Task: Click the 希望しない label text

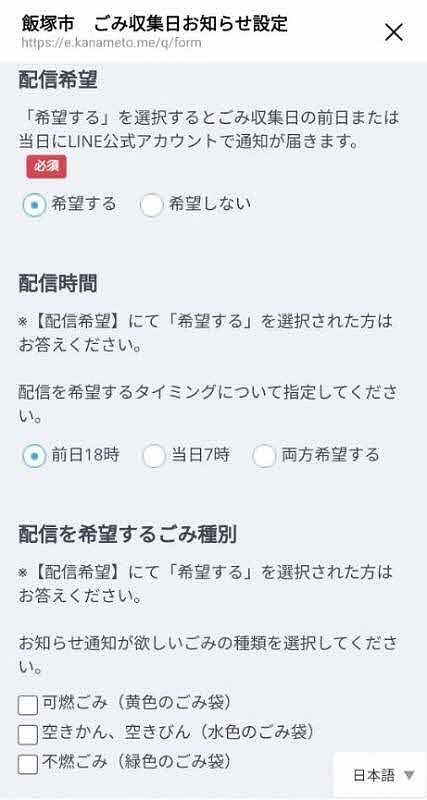Action: coord(210,204)
